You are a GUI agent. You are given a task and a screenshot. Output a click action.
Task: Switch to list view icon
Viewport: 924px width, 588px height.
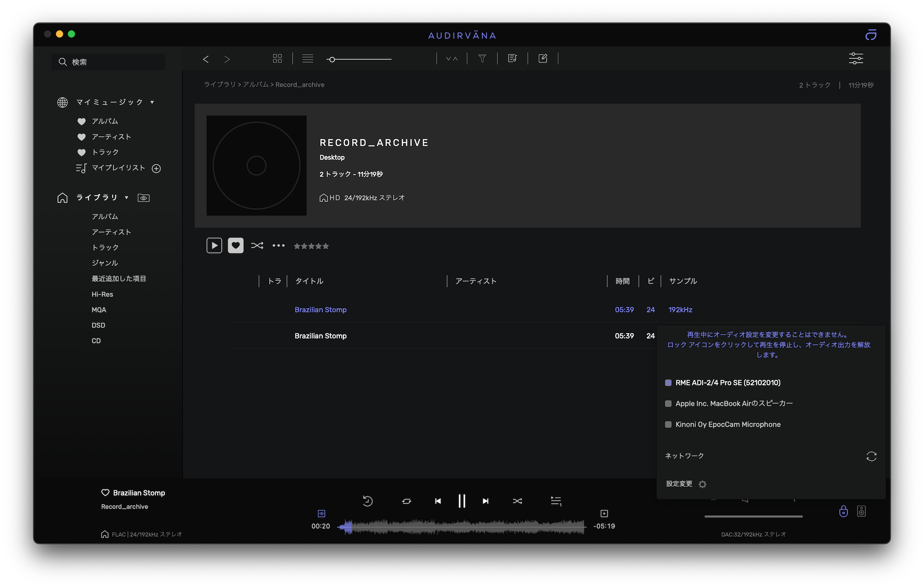tap(308, 58)
